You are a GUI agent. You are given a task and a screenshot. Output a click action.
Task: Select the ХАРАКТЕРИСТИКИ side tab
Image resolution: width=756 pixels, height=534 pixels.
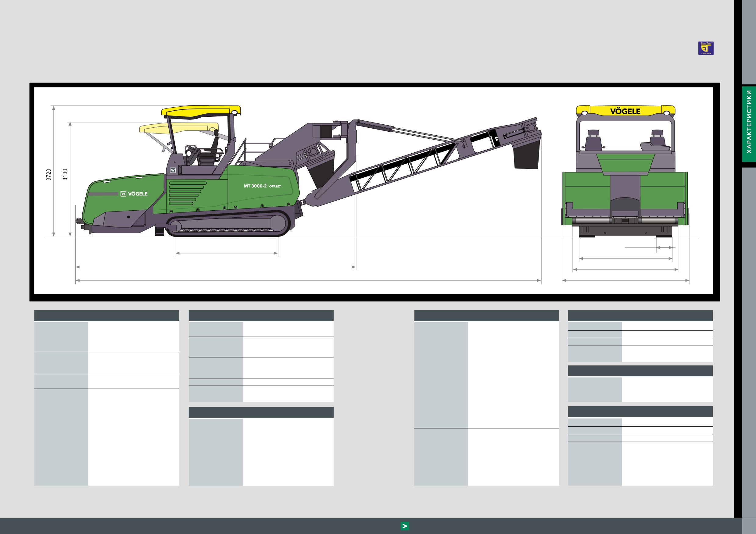click(x=749, y=123)
